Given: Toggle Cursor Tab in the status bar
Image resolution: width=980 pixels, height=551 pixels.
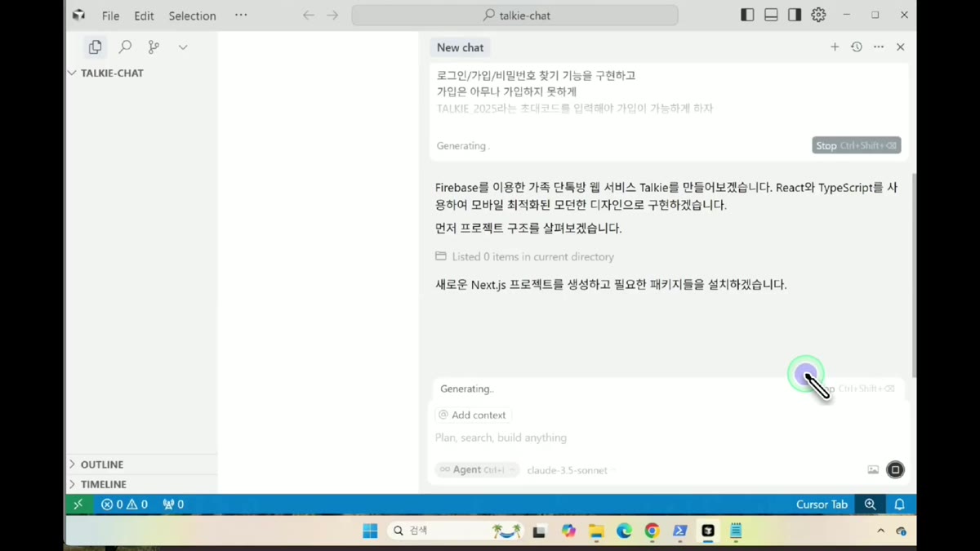Looking at the screenshot, I should tap(822, 504).
